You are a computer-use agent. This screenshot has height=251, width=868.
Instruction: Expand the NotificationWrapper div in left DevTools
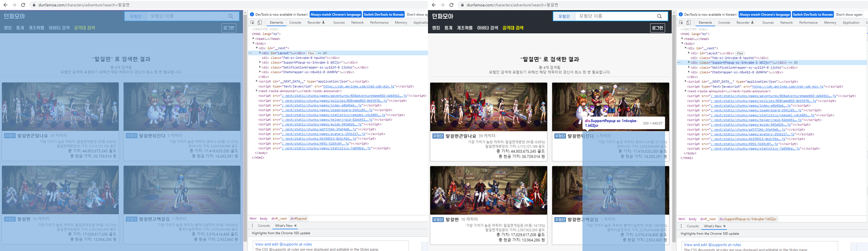point(260,67)
